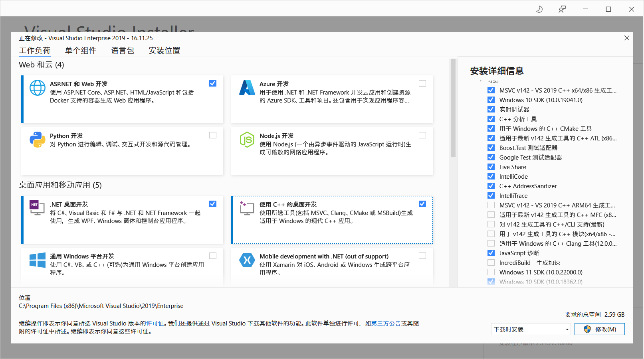
Task: Select the Web 和云 (4) section heading
Action: click(x=42, y=65)
